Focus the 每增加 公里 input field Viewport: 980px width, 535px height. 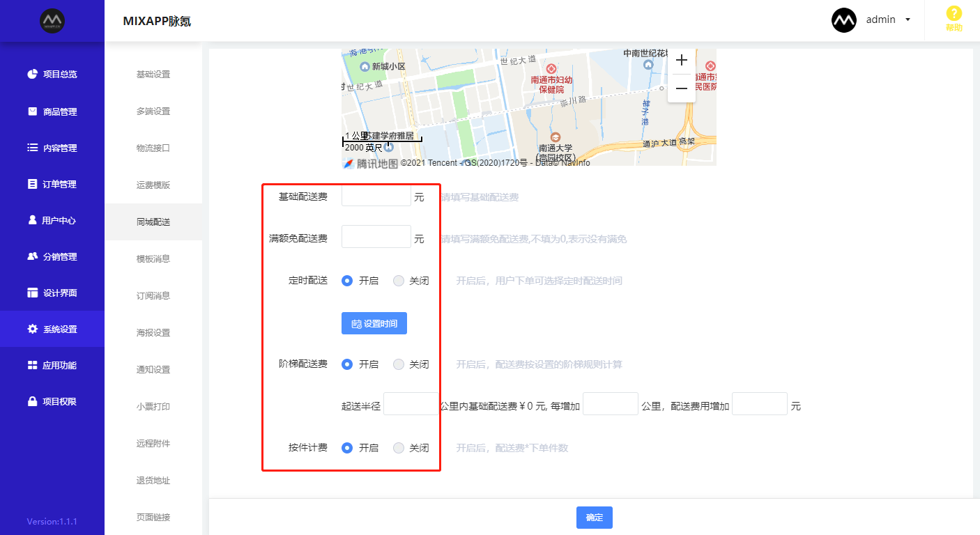tap(611, 404)
